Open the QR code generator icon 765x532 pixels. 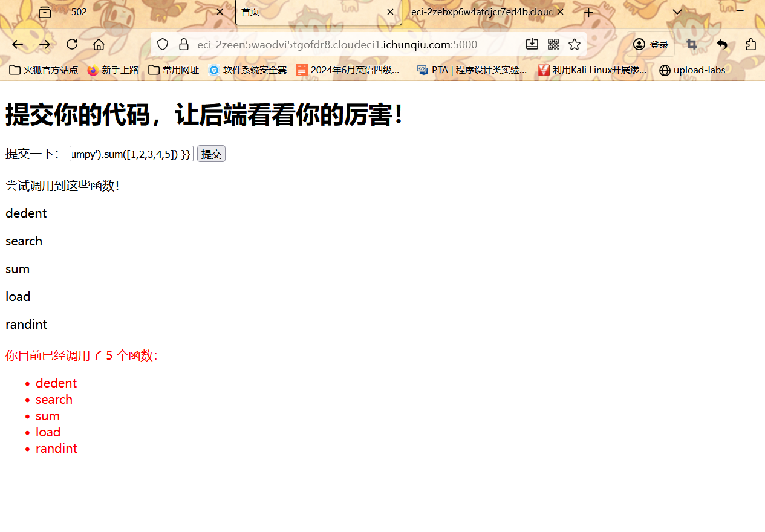(x=553, y=44)
